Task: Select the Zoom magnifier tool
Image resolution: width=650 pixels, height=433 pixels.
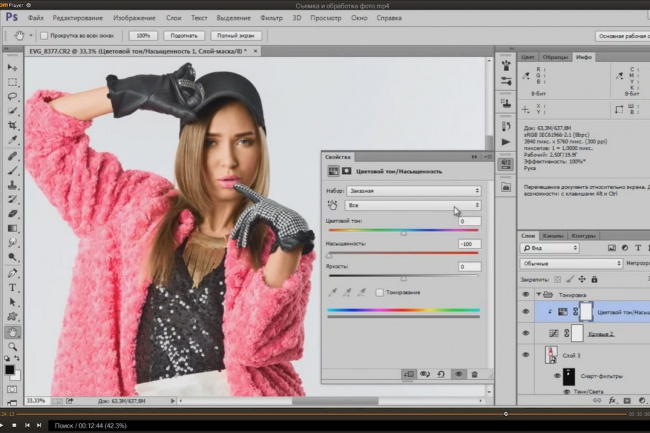Action: click(x=12, y=346)
